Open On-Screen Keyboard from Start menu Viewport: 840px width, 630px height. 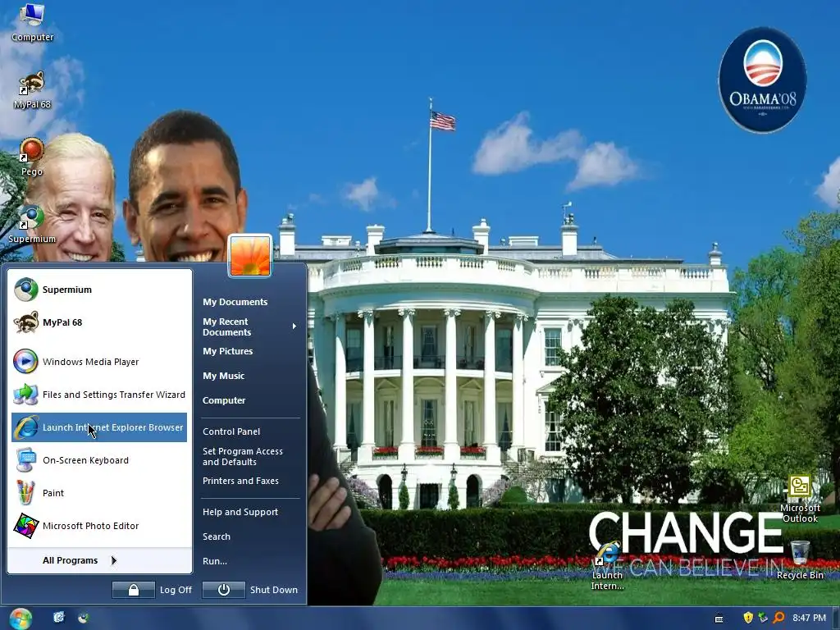pos(99,460)
